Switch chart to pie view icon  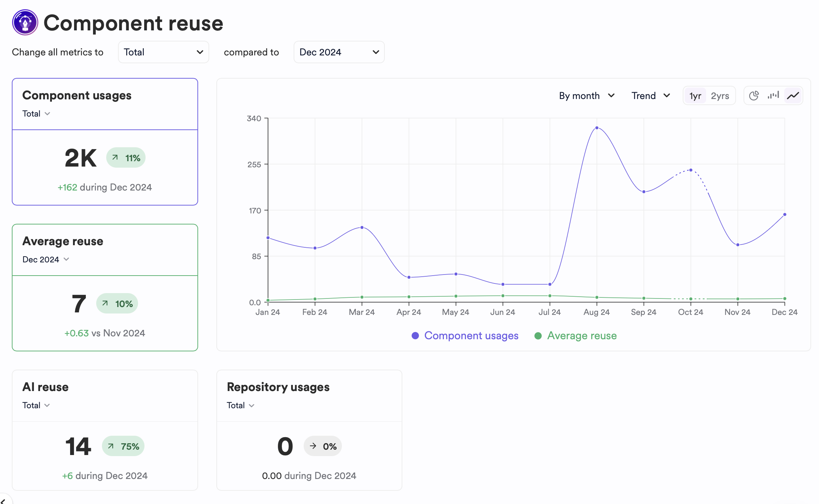[754, 95]
